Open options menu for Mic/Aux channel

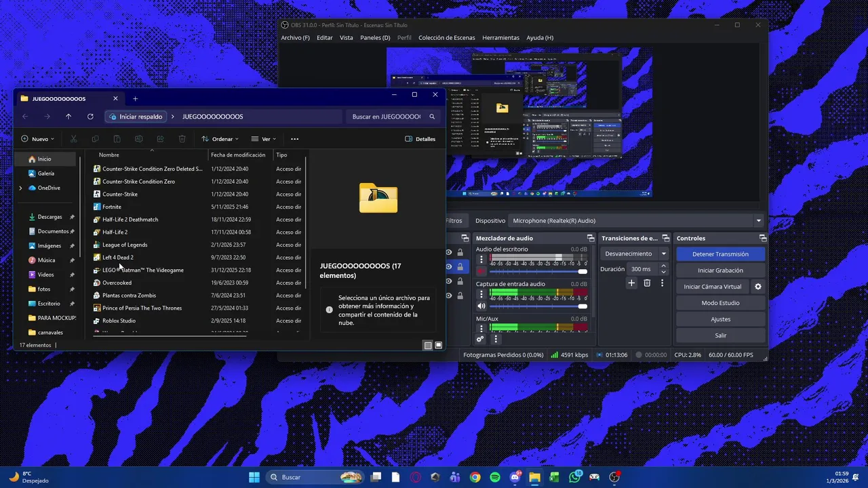pyautogui.click(x=481, y=328)
